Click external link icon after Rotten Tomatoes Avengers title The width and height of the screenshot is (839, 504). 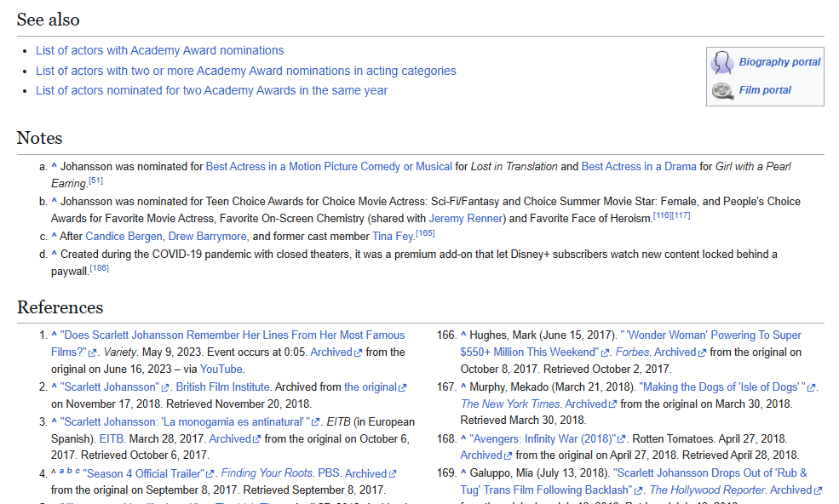click(622, 439)
